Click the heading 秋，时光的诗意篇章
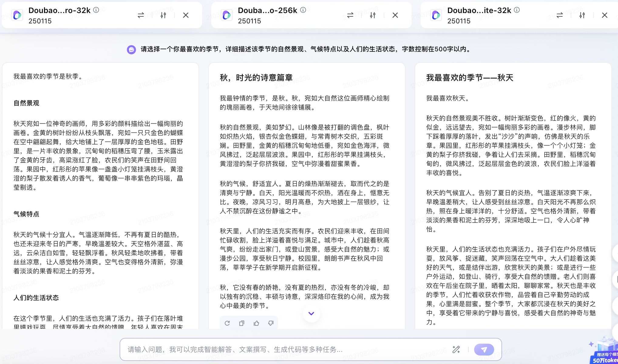618x364 pixels. (256, 78)
